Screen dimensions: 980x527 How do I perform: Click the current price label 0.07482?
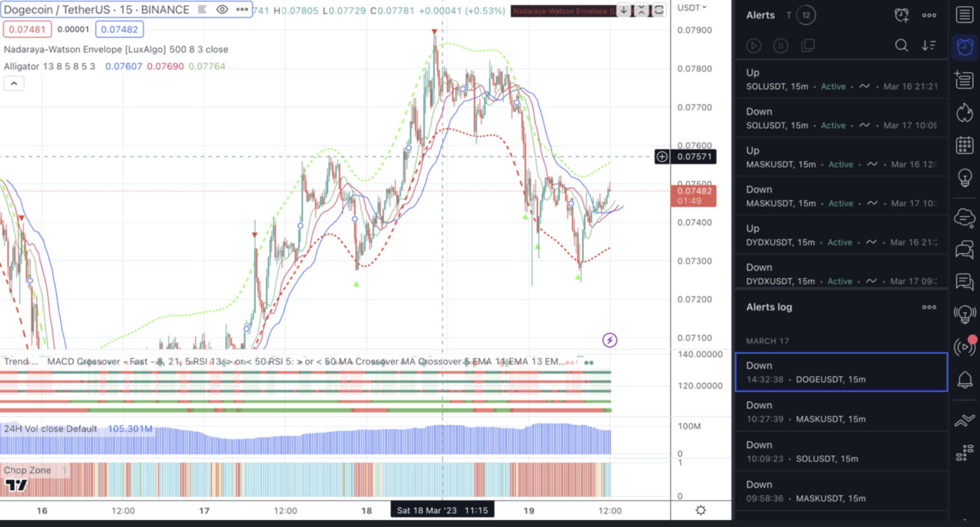coord(694,196)
